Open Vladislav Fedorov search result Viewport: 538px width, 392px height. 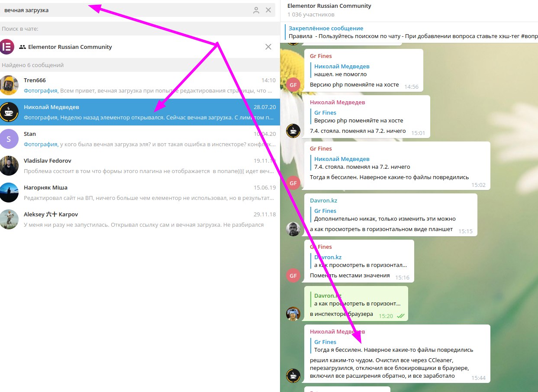pos(140,166)
